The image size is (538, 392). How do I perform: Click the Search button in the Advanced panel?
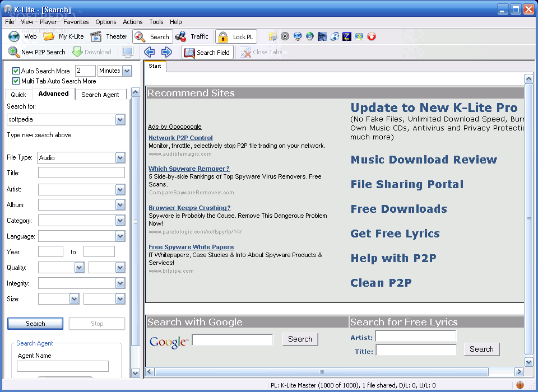(x=35, y=324)
